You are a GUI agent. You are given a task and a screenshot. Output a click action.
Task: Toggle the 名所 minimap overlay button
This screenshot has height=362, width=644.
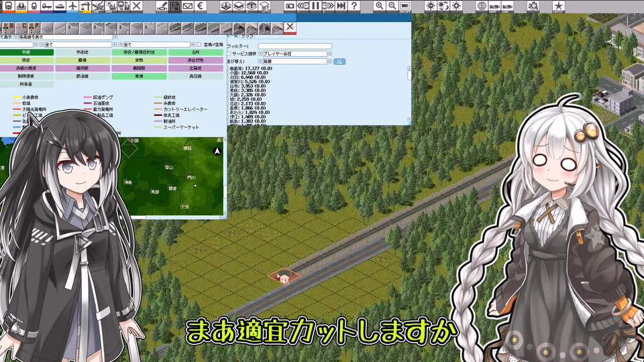click(195, 52)
